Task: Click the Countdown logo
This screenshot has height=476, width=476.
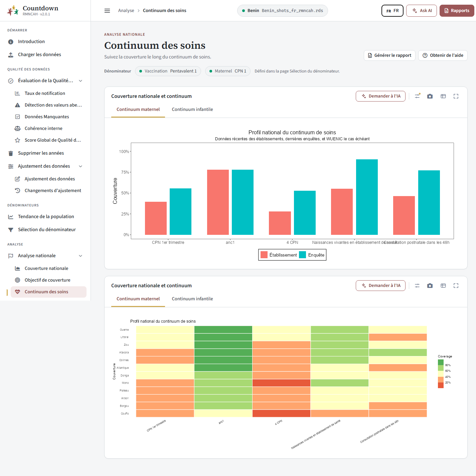Action: coord(13,11)
